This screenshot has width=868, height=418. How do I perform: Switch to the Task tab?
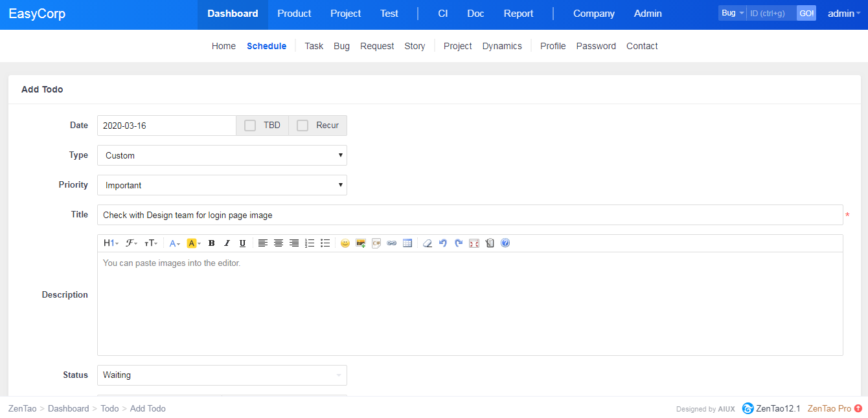click(314, 46)
